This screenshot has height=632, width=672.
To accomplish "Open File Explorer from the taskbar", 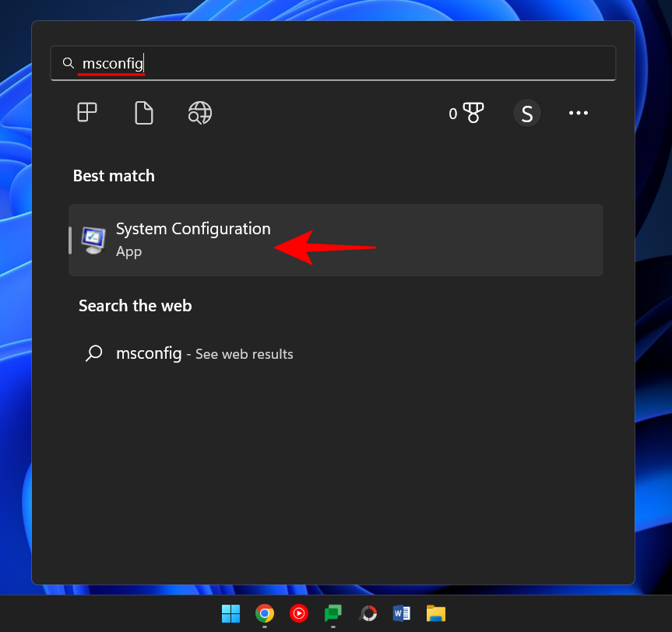I will (x=436, y=613).
